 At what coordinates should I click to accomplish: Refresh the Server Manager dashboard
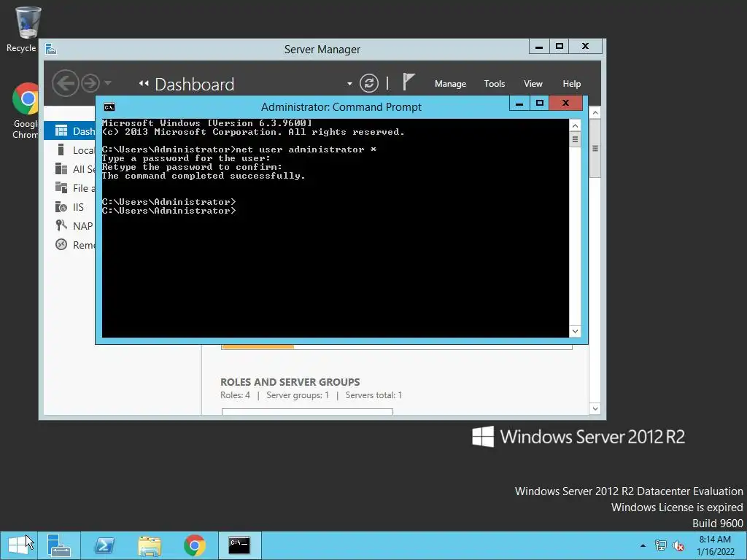click(368, 83)
